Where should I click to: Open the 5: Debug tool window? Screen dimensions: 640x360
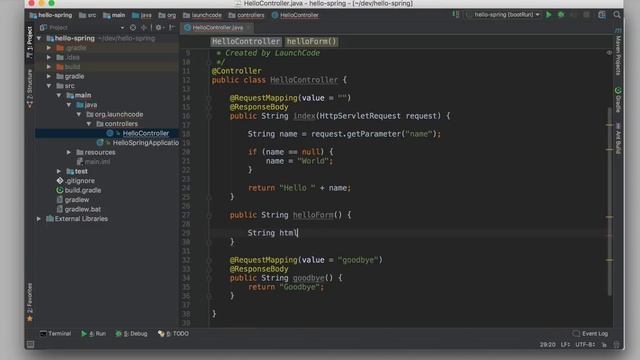point(131,333)
